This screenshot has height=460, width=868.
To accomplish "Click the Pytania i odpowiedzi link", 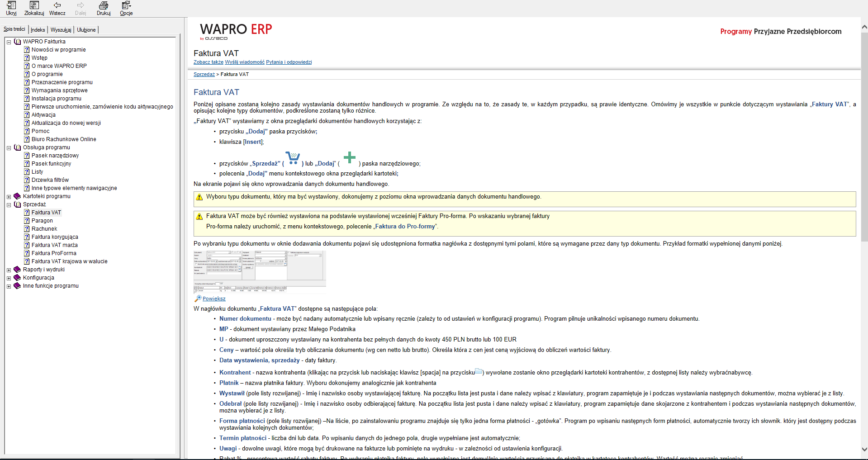I will (x=289, y=62).
